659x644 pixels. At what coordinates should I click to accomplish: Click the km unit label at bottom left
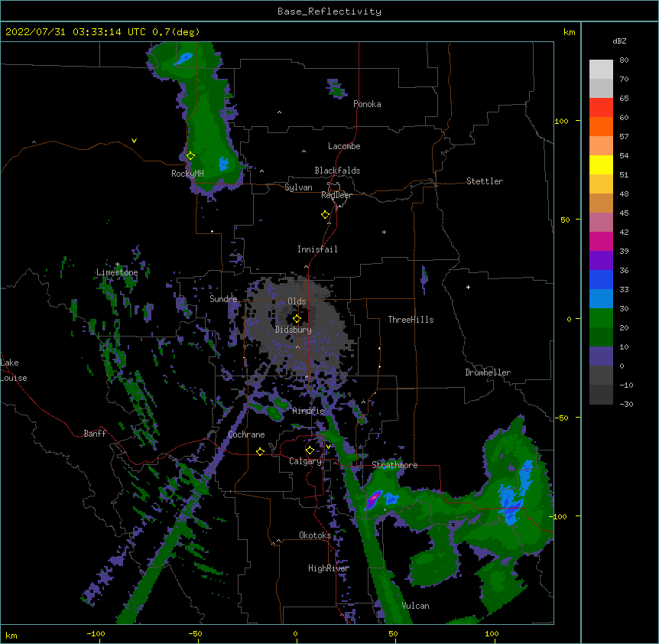11,636
